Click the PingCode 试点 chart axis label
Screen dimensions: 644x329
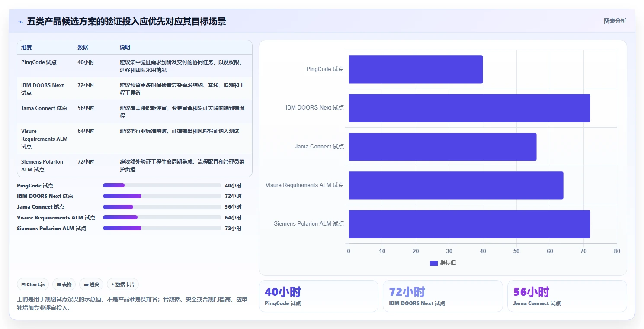(325, 69)
